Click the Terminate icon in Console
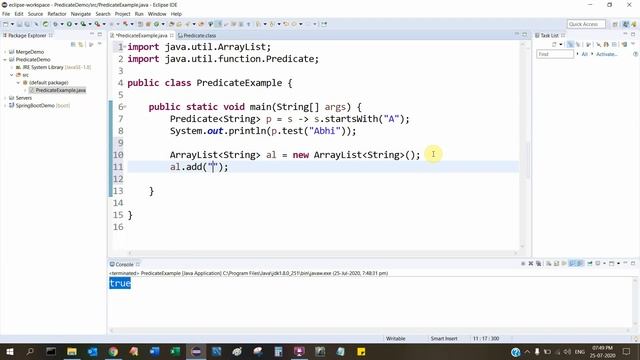This screenshot has height=360, width=640. (x=523, y=264)
